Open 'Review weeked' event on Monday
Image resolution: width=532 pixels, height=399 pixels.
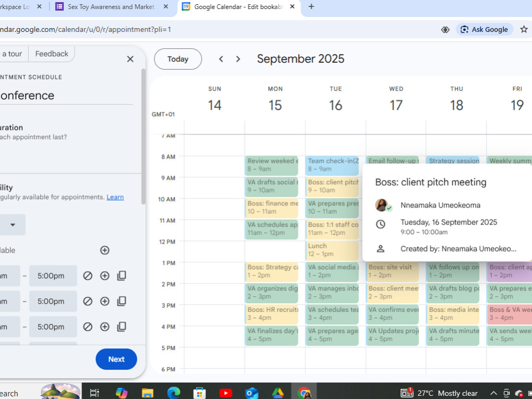[271, 165]
